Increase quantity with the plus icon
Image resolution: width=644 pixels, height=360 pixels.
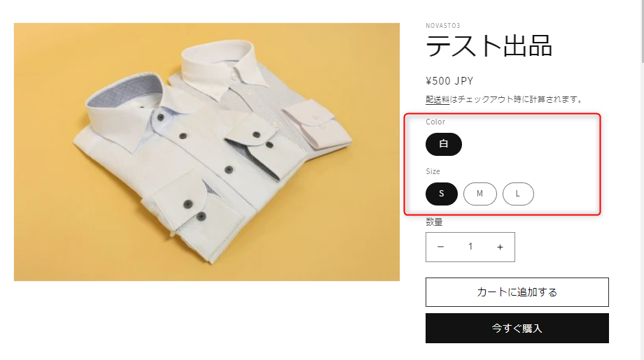point(500,247)
